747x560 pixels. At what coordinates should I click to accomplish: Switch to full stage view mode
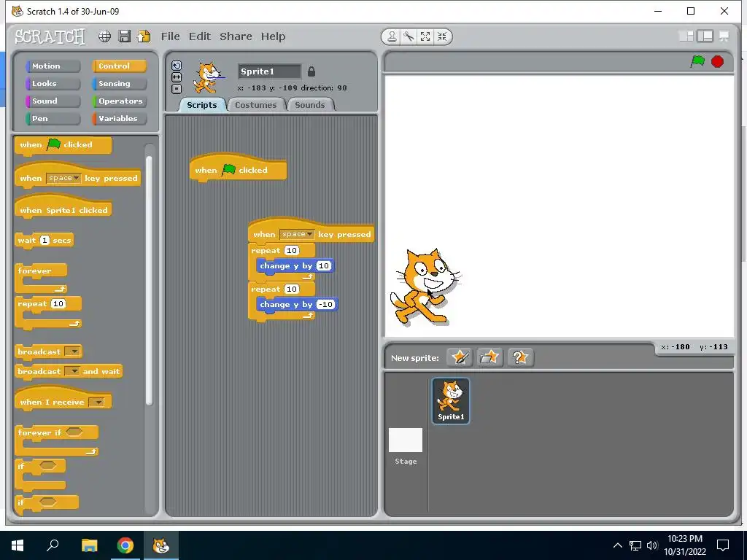(x=705, y=36)
